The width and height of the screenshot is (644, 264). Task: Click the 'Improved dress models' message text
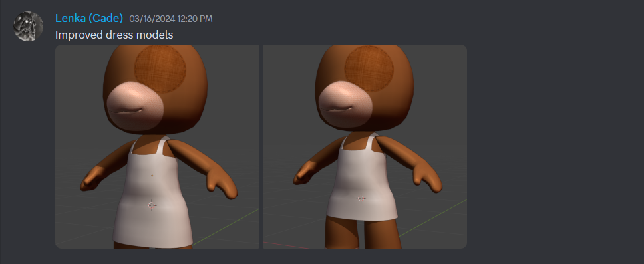(114, 35)
